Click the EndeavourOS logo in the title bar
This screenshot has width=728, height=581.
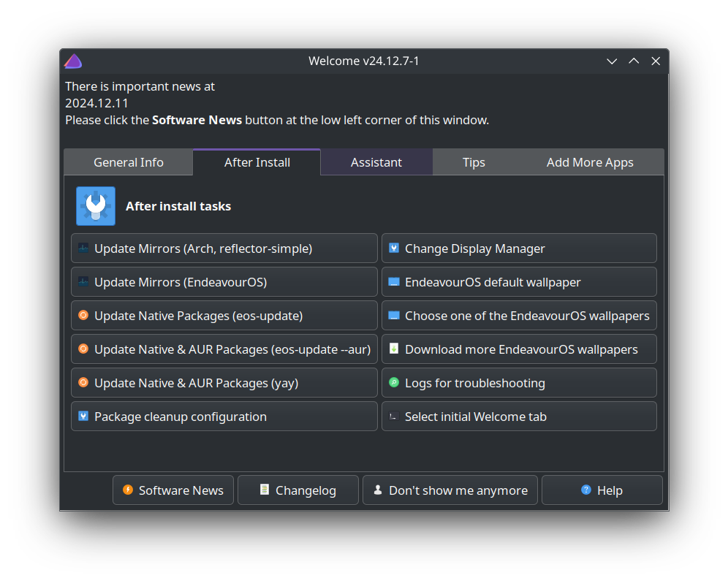[x=72, y=61]
